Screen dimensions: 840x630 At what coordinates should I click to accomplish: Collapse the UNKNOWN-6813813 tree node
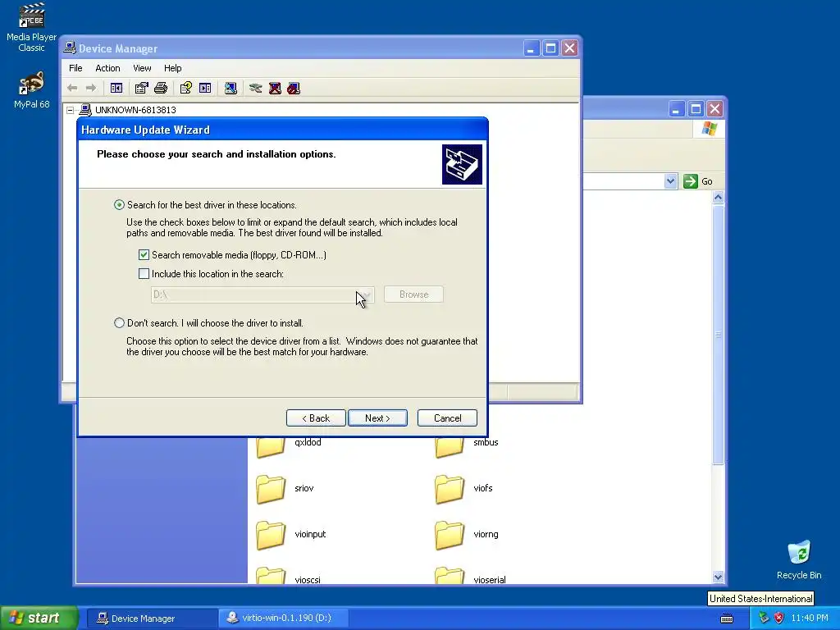click(x=71, y=111)
